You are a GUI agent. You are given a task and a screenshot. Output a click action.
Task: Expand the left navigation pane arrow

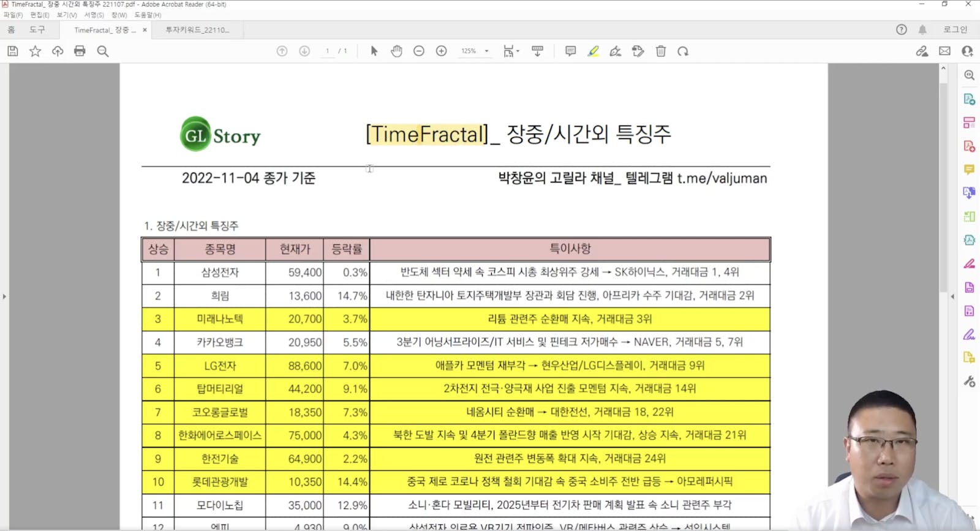4,296
